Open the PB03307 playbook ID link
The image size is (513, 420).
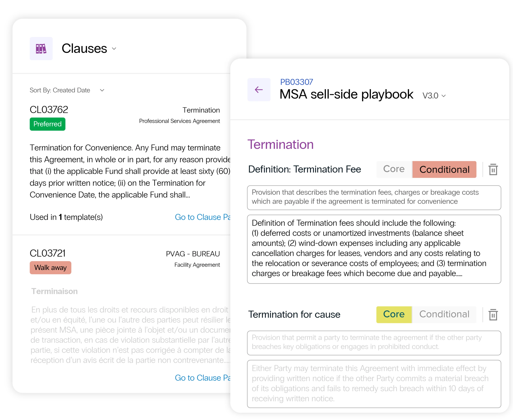click(296, 82)
